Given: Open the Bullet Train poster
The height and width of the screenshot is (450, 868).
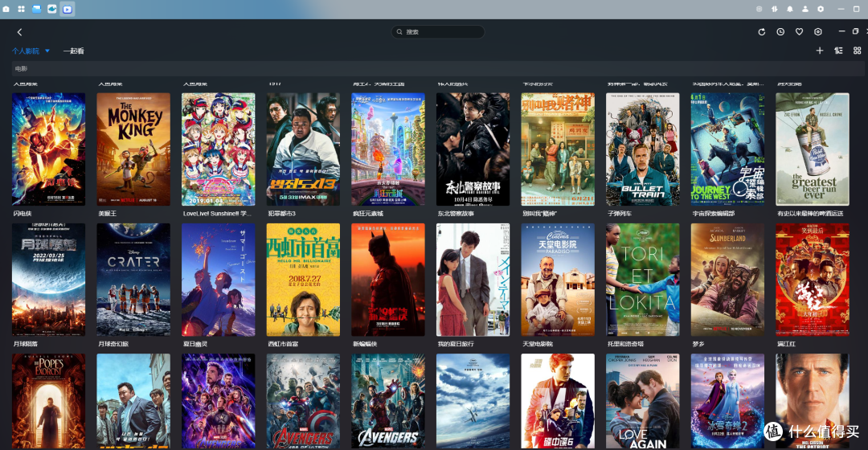Looking at the screenshot, I should coord(643,149).
